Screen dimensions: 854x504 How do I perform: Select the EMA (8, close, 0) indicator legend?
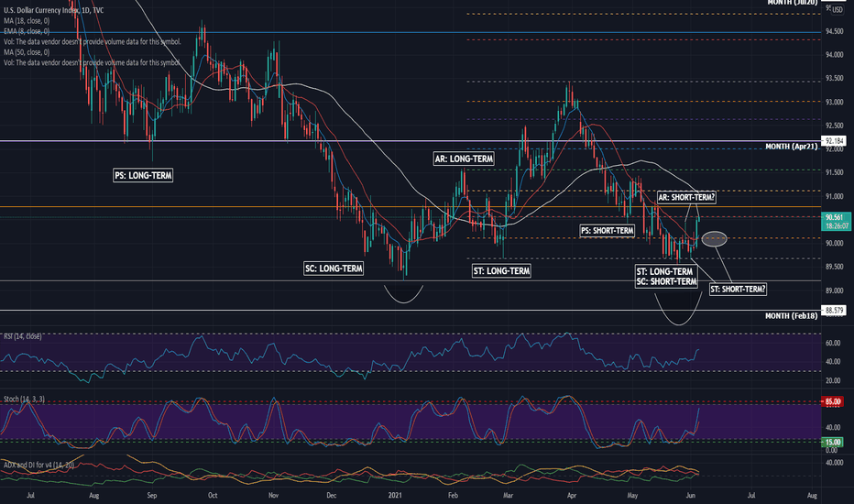[27, 31]
